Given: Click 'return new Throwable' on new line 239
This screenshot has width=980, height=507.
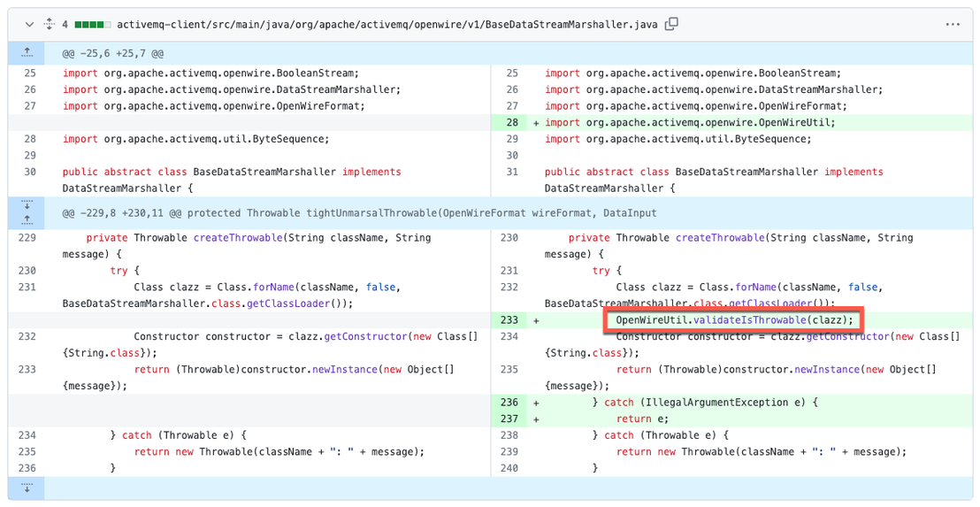Looking at the screenshot, I should click(x=762, y=452).
